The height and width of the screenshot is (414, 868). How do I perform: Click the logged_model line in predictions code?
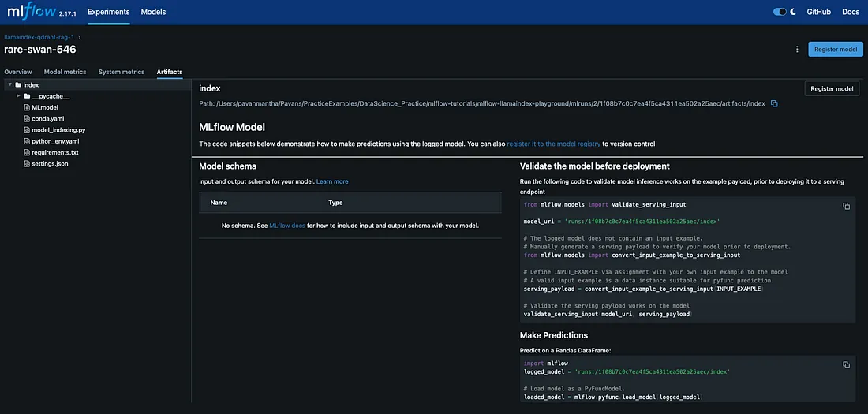tap(627, 372)
